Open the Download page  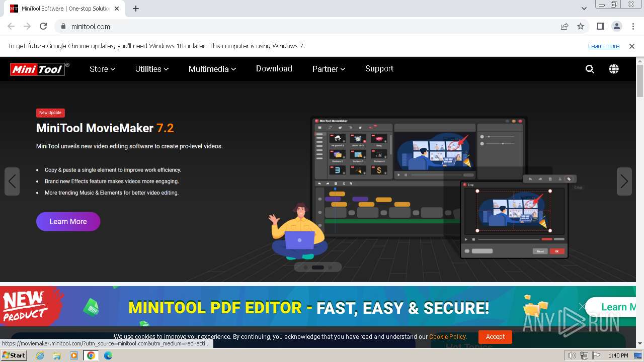pyautogui.click(x=274, y=69)
